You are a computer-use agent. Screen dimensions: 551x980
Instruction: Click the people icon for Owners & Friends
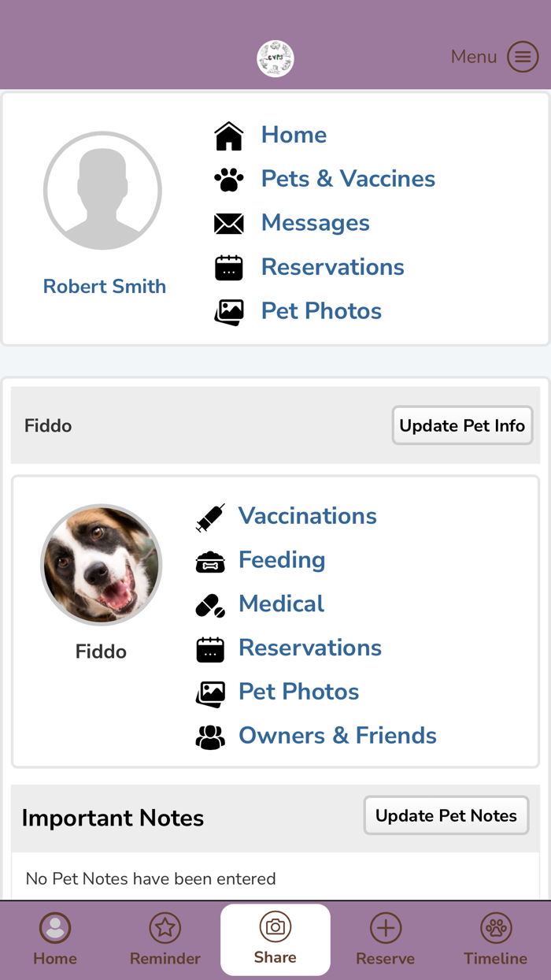[209, 736]
